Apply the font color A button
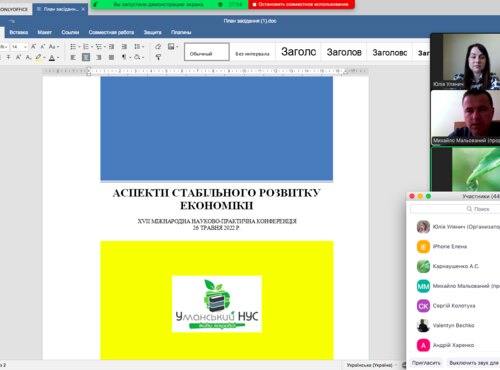The width and height of the screenshot is (500, 370). (52, 58)
